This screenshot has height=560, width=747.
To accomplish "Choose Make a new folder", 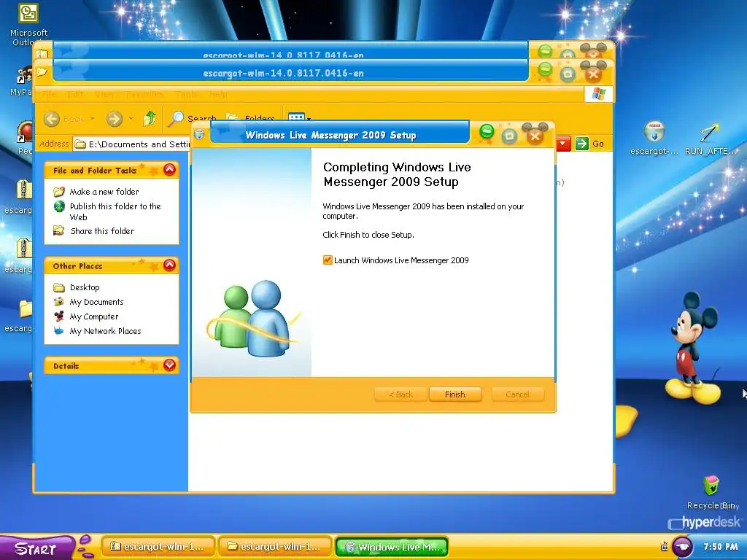I will coord(104,192).
